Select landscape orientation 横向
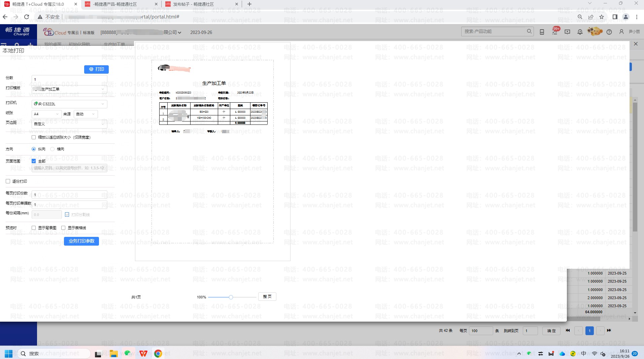 (x=52, y=149)
